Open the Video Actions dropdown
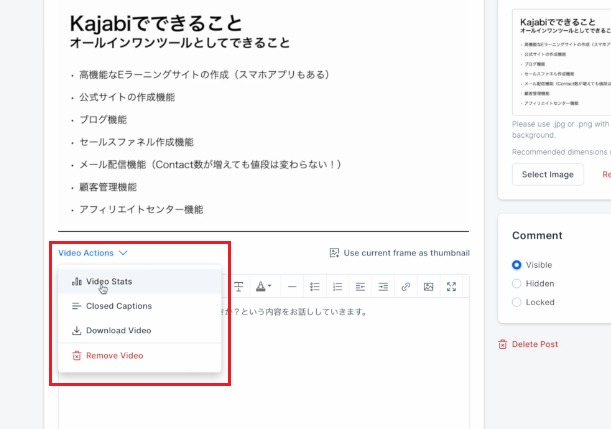 point(93,253)
